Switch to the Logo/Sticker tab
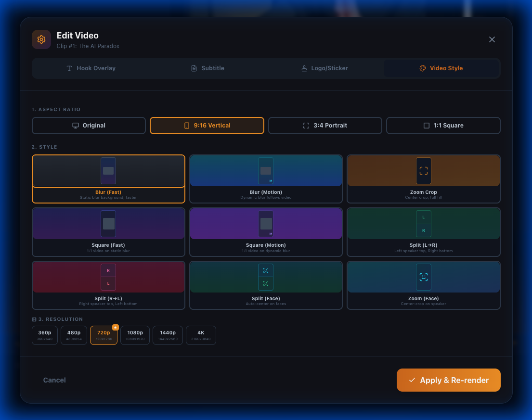 click(x=325, y=68)
